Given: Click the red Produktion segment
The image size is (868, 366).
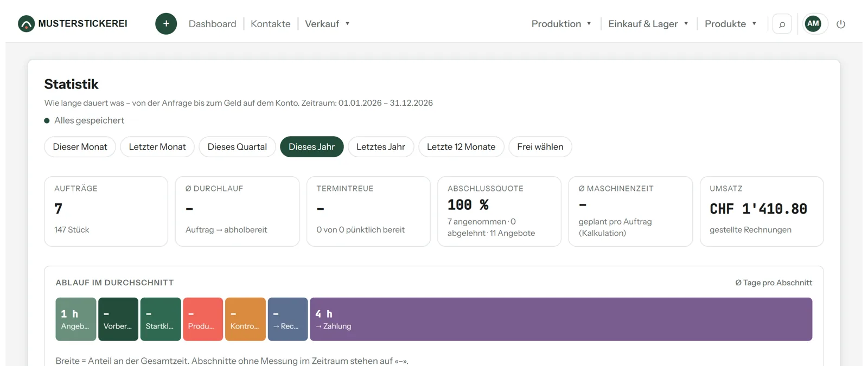Looking at the screenshot, I should click(x=203, y=319).
